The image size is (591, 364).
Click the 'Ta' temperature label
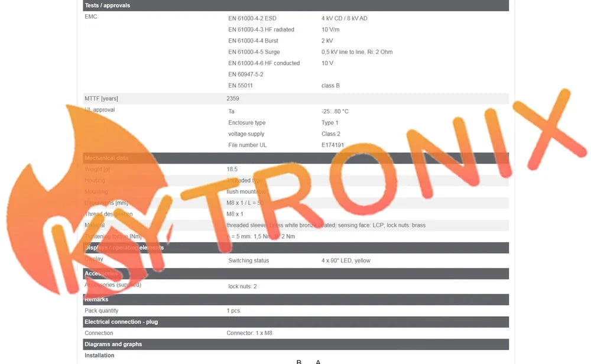(231, 112)
